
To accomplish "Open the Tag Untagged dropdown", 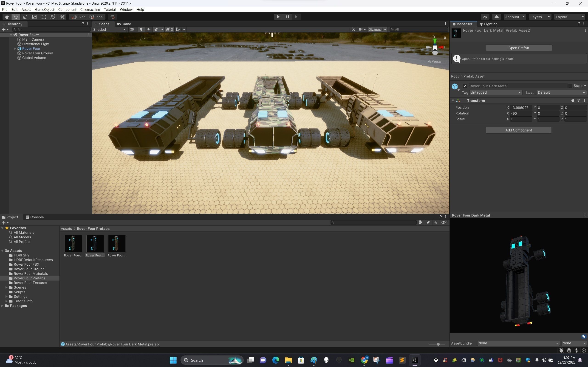I will coord(495,92).
